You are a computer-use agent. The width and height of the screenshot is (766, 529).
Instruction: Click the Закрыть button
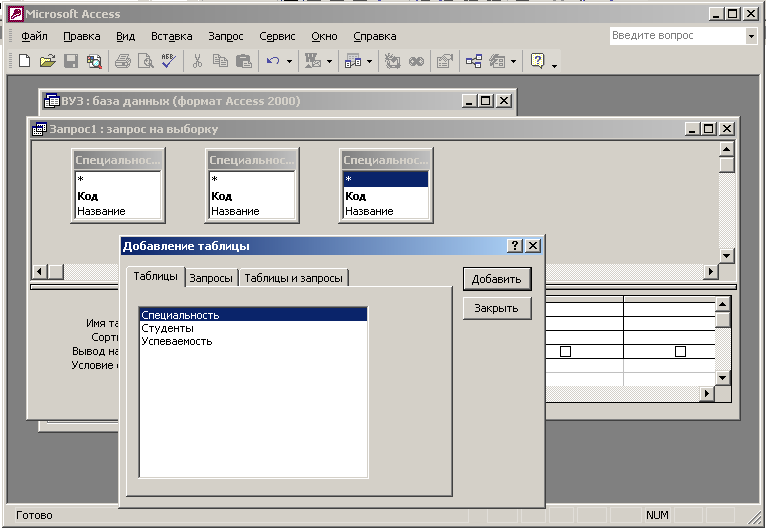pos(497,308)
